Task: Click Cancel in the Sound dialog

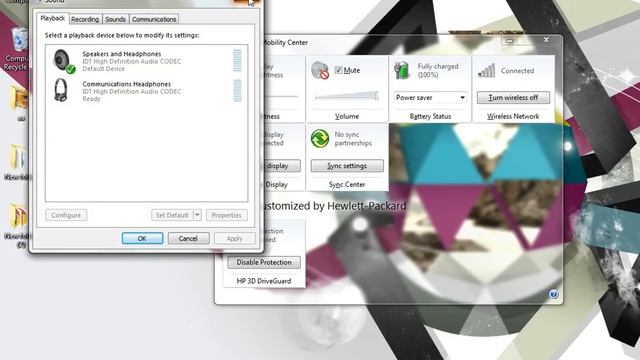Action: click(188, 238)
